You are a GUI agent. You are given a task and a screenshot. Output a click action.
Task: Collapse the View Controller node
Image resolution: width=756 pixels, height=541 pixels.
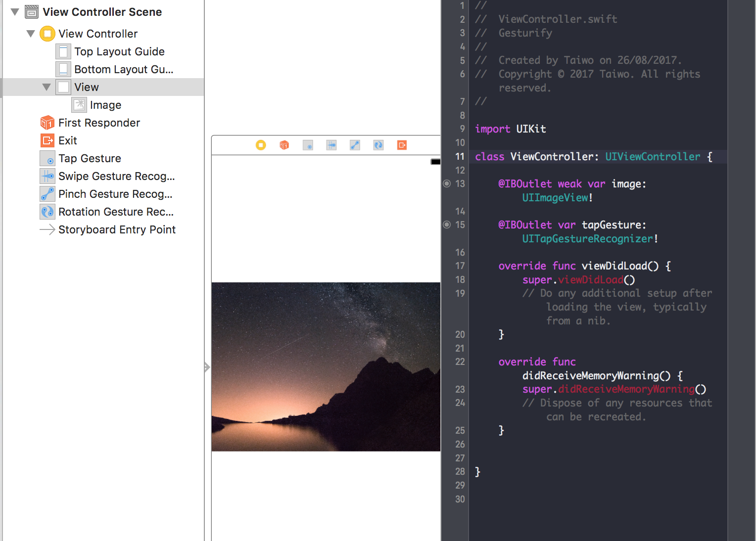tap(31, 33)
